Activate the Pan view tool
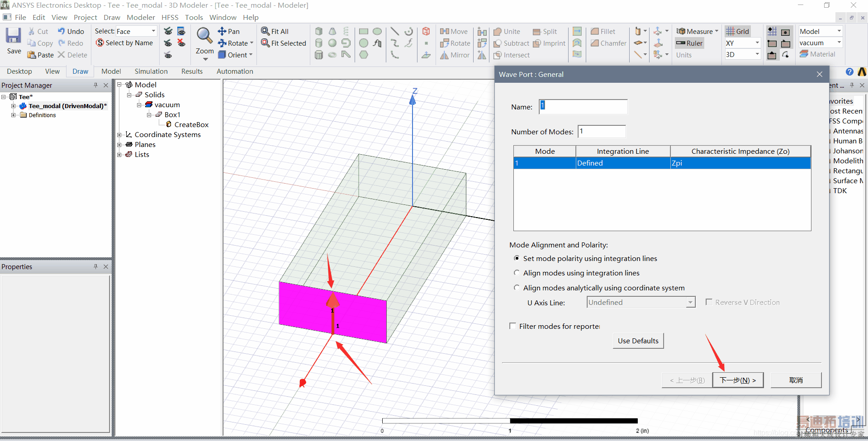 [229, 31]
